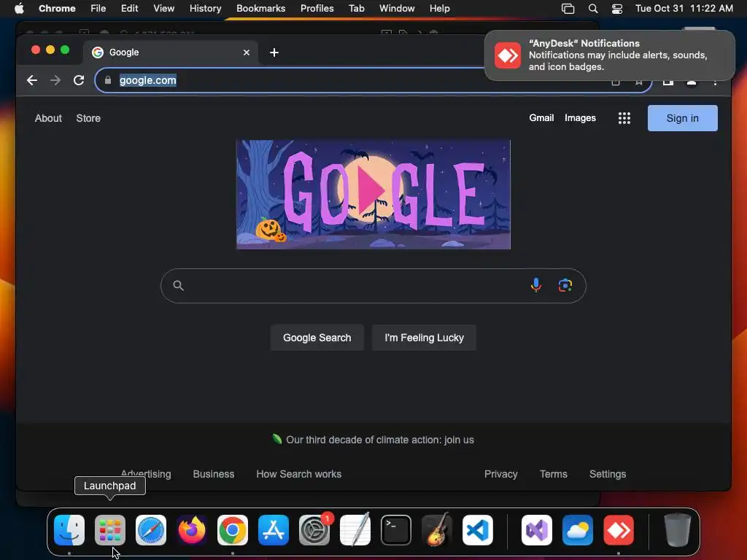This screenshot has height=560, width=747.
Task: Click inside the Google search field
Action: point(373,285)
